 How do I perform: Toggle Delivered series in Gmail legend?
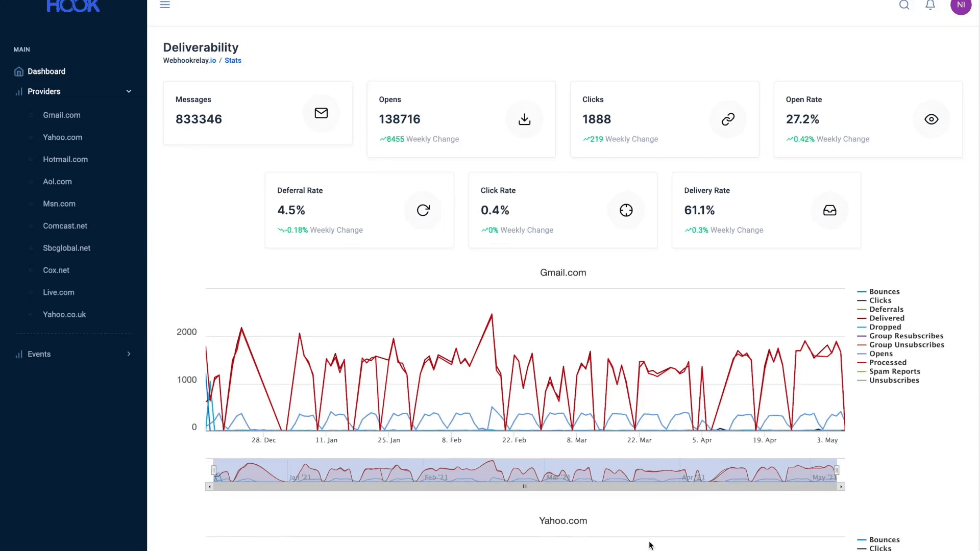[887, 318]
